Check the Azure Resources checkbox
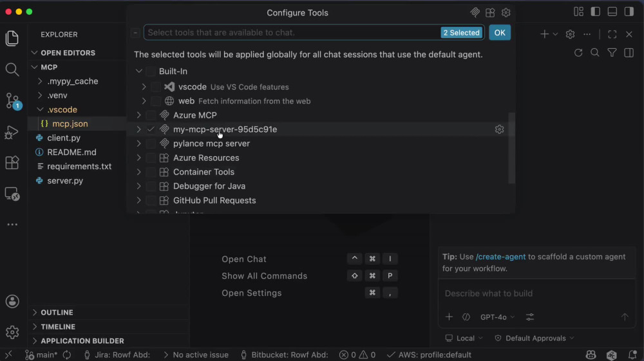 tap(151, 158)
